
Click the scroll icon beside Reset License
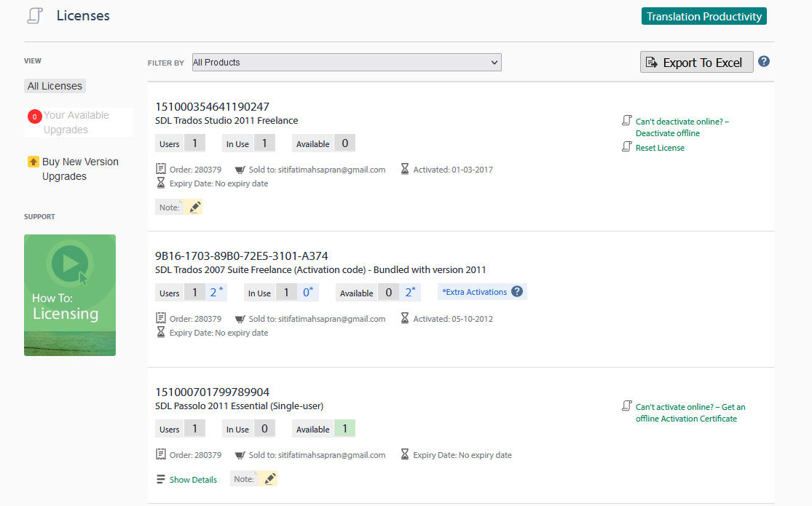pos(626,147)
